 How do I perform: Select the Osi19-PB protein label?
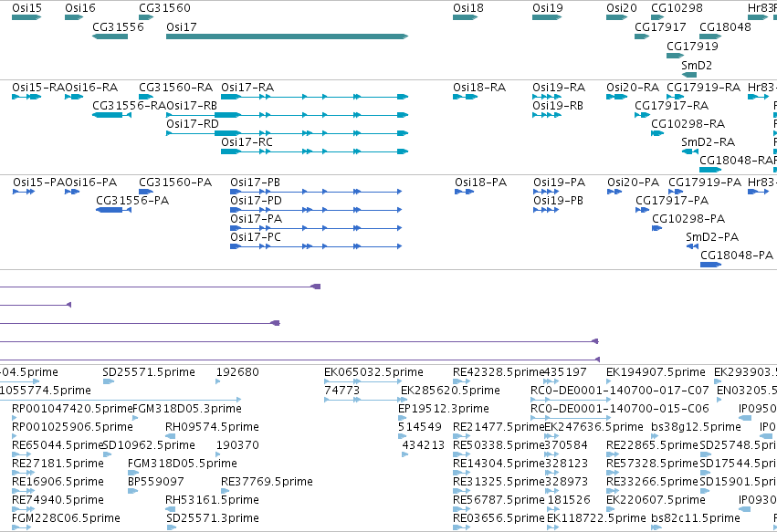558,201
